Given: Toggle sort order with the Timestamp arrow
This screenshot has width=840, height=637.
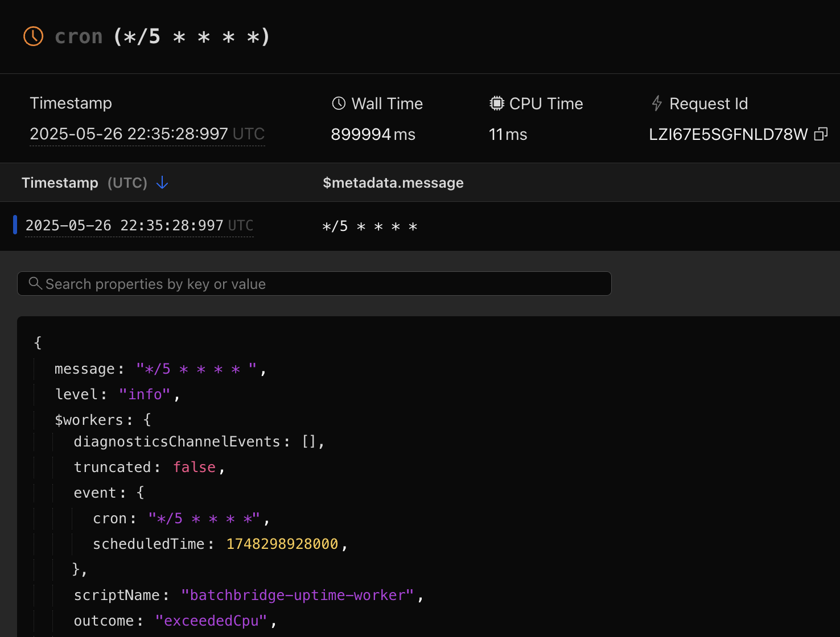Looking at the screenshot, I should point(162,183).
